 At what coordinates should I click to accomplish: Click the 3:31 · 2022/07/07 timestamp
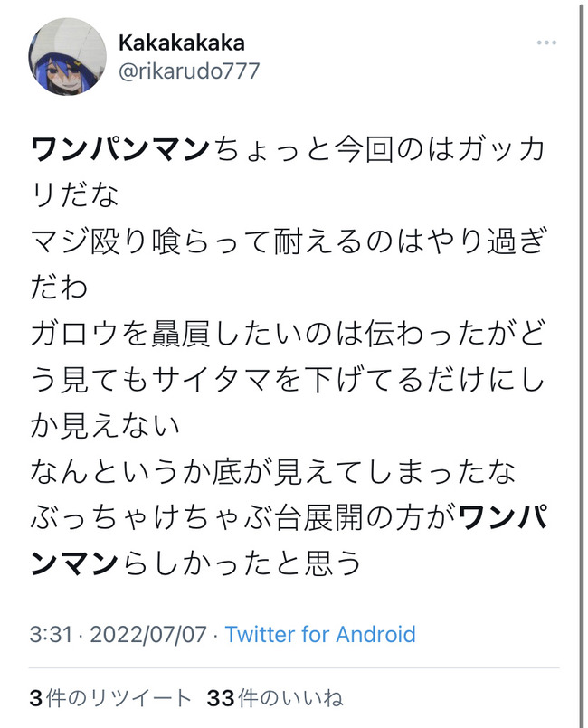pyautogui.click(x=118, y=634)
